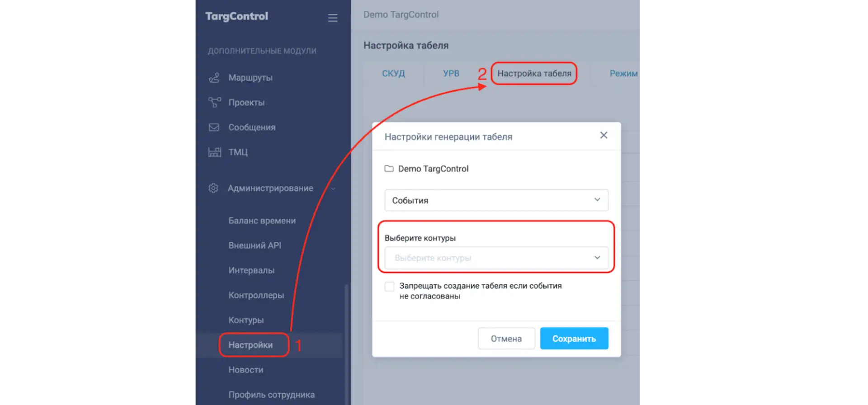Switch to the СКУД tab

(x=393, y=73)
